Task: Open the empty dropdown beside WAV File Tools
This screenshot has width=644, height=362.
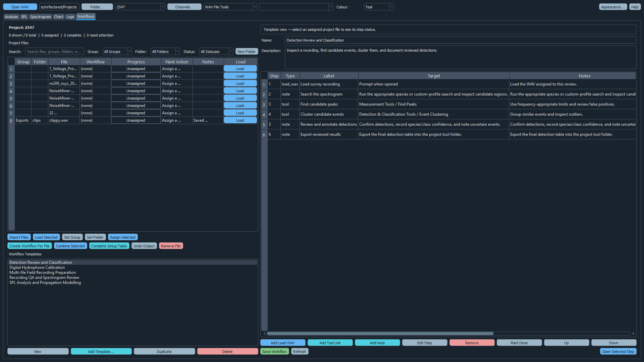Action: 296,7
